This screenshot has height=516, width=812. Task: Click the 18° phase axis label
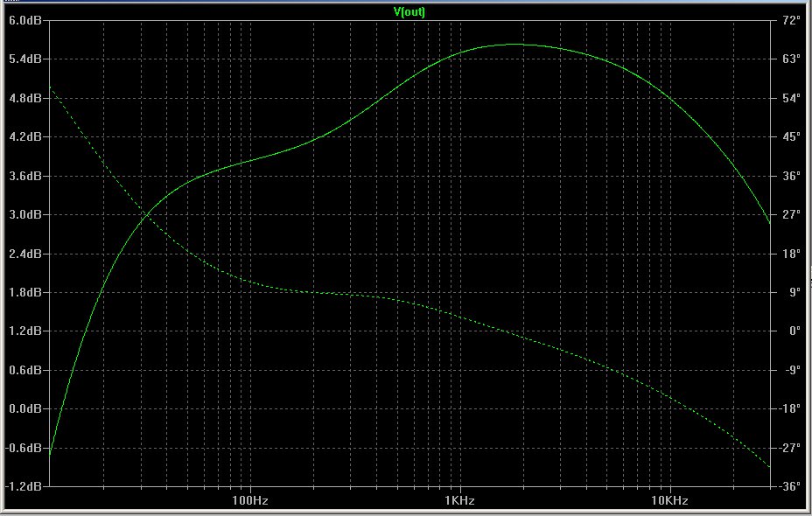[x=792, y=254]
